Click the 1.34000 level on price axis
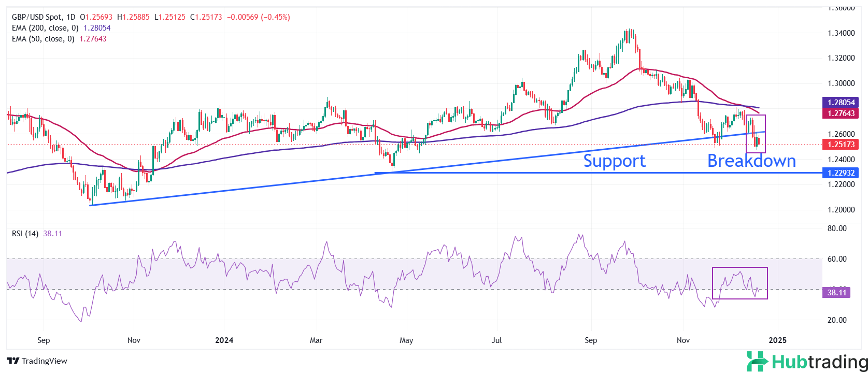The width and height of the screenshot is (868, 372). pos(841,33)
